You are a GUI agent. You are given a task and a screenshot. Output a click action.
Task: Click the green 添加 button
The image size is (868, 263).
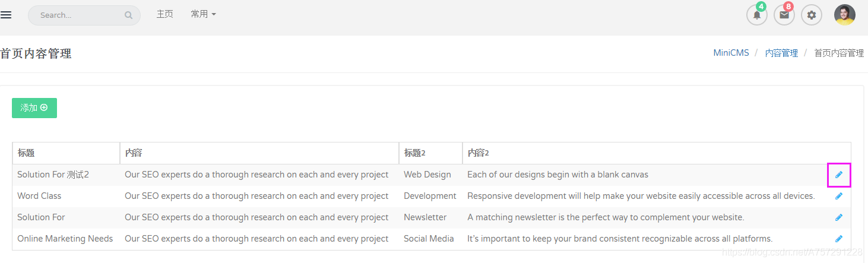click(34, 108)
